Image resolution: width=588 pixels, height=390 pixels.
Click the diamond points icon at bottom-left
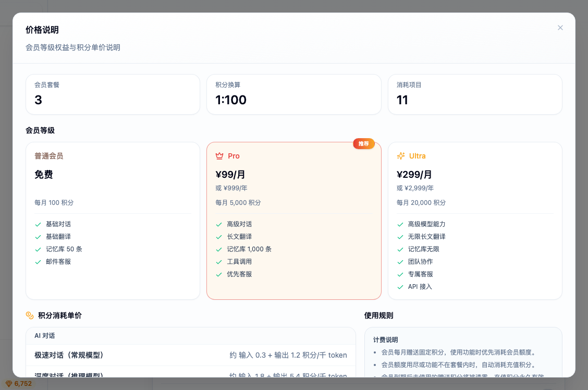click(x=9, y=384)
